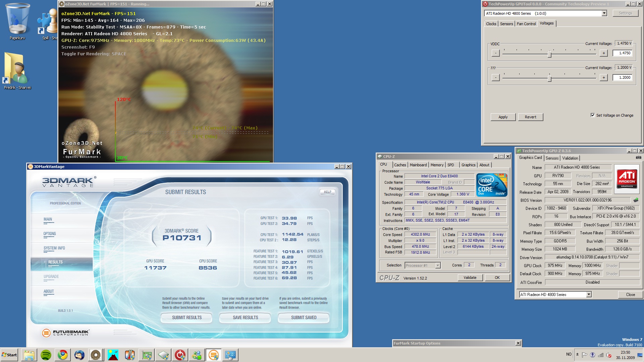This screenshot has width=644, height=362.
Task: Click the Daemon Tools lightning tray icon
Action: click(592, 355)
